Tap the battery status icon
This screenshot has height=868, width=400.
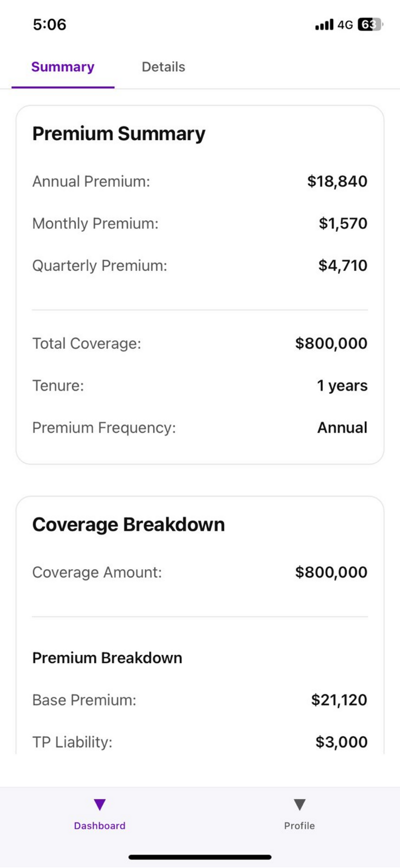(x=369, y=25)
